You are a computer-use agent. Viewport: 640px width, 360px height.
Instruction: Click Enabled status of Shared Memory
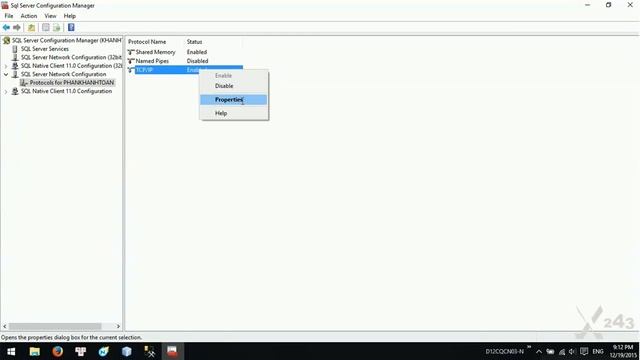click(x=197, y=52)
